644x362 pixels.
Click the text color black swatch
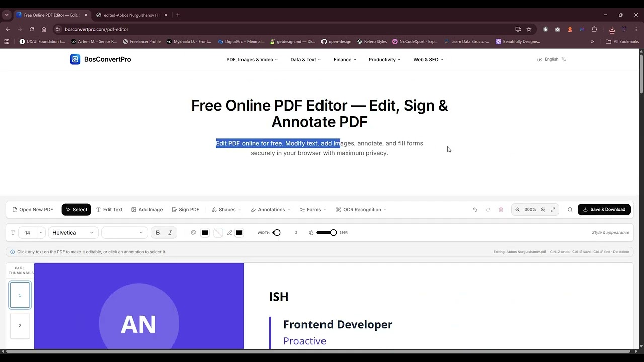pyautogui.click(x=205, y=233)
